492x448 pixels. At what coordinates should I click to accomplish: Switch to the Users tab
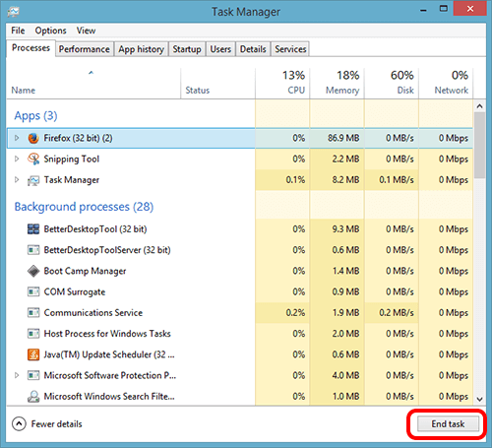tap(220, 49)
